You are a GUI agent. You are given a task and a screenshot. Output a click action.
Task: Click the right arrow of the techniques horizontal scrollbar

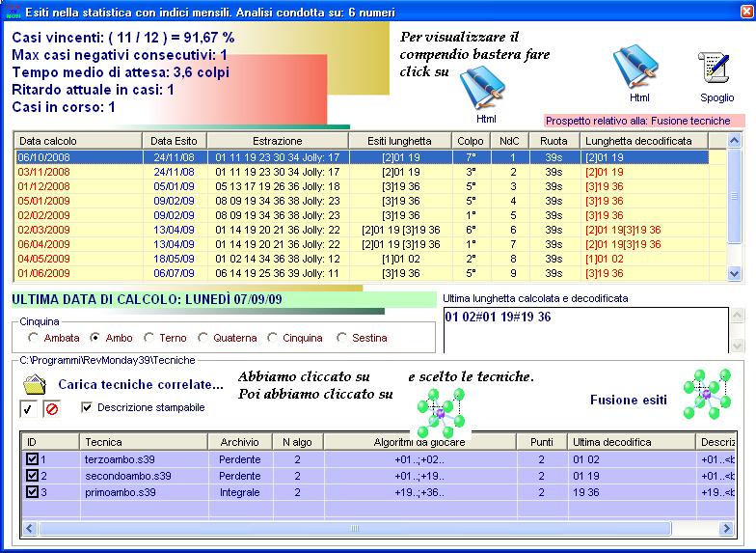click(727, 529)
